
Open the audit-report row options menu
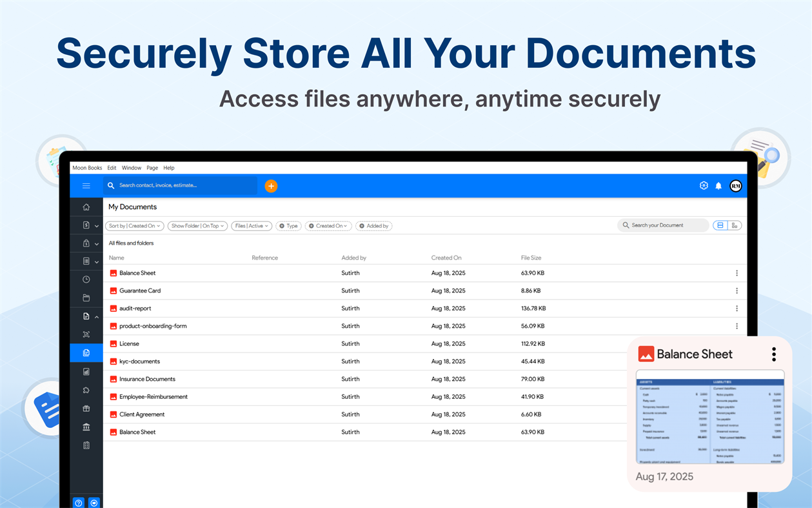737,309
